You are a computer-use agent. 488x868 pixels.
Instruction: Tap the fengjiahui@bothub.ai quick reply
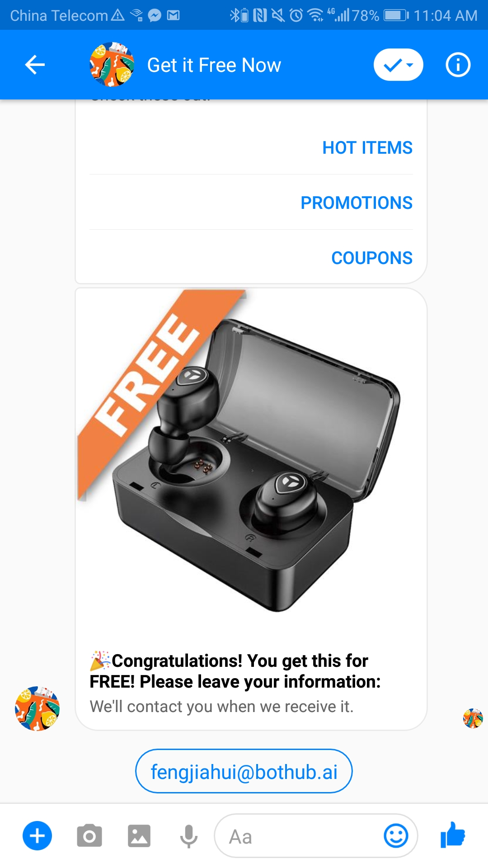click(x=244, y=771)
